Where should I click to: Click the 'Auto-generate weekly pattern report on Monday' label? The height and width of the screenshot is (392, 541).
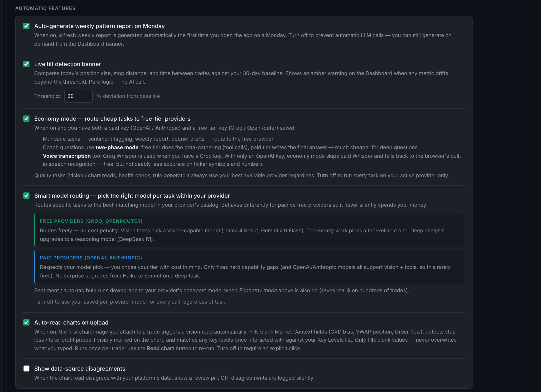point(99,26)
